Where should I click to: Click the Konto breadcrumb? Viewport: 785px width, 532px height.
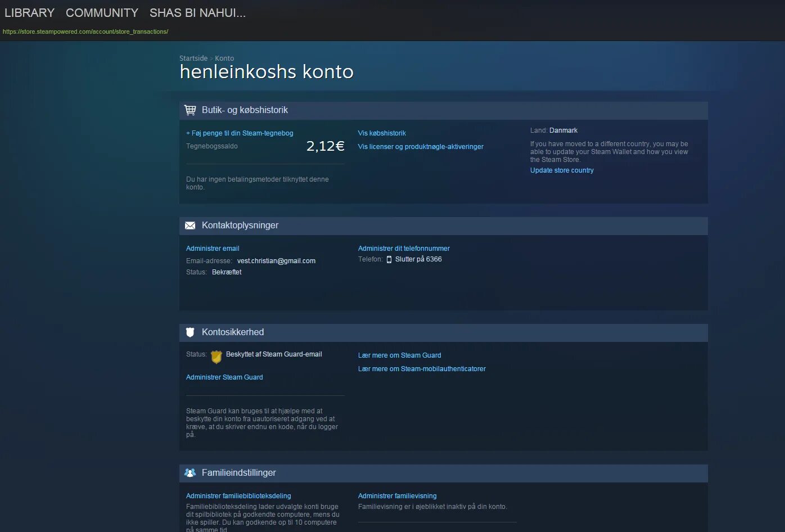[x=224, y=58]
